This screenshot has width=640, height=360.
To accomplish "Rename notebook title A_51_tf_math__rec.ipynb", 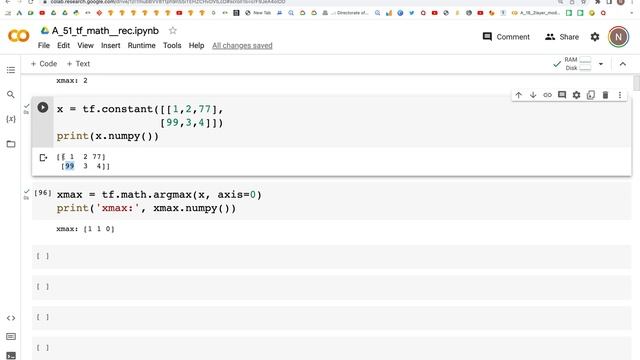I will coord(105,31).
